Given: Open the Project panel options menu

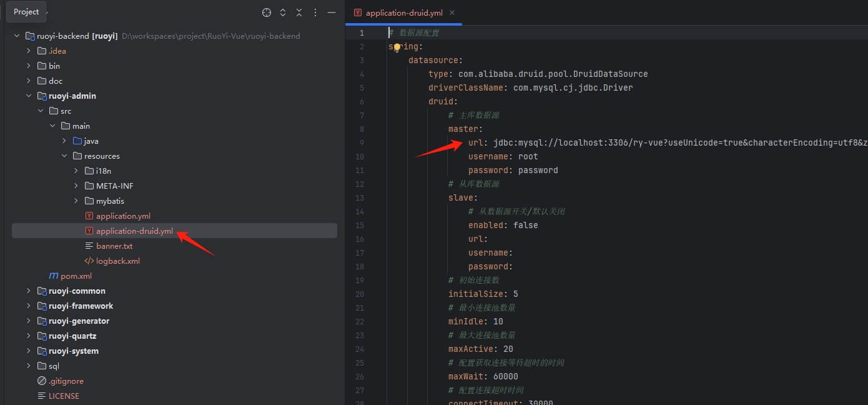Looking at the screenshot, I should pos(315,12).
